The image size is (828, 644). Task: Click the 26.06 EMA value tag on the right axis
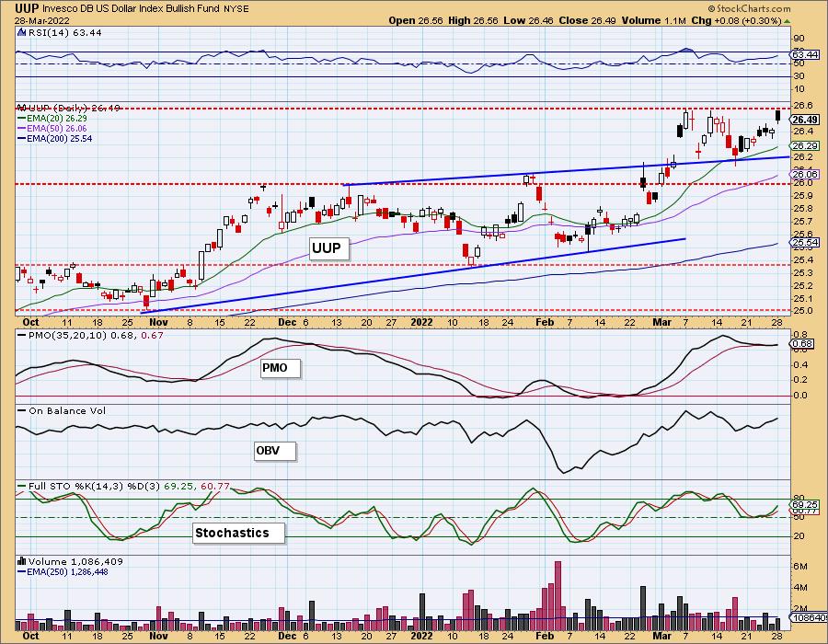(x=806, y=174)
